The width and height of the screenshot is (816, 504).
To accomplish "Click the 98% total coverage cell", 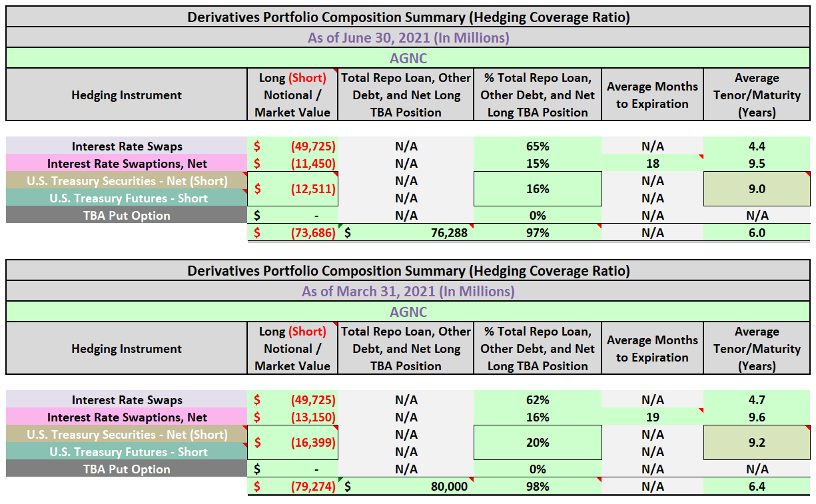I will [x=538, y=487].
